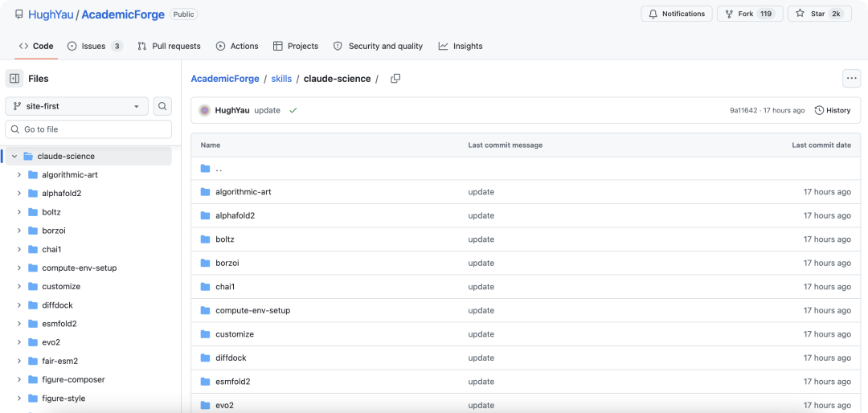Image resolution: width=868 pixels, height=413 pixels.
Task: Click the repository icon before HughYau
Action: coord(19,14)
